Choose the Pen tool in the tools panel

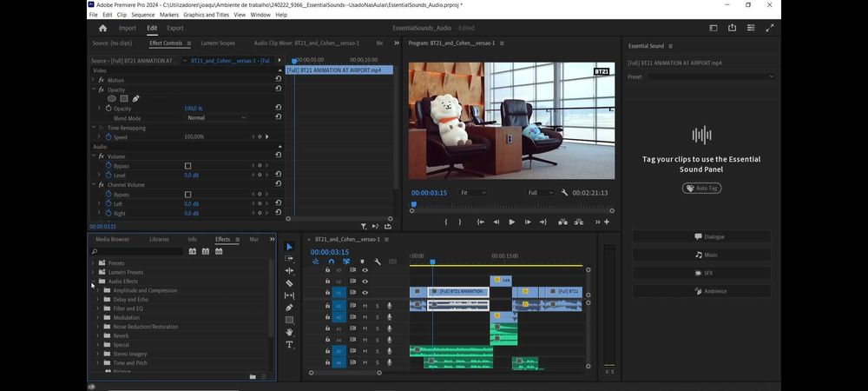click(290, 308)
